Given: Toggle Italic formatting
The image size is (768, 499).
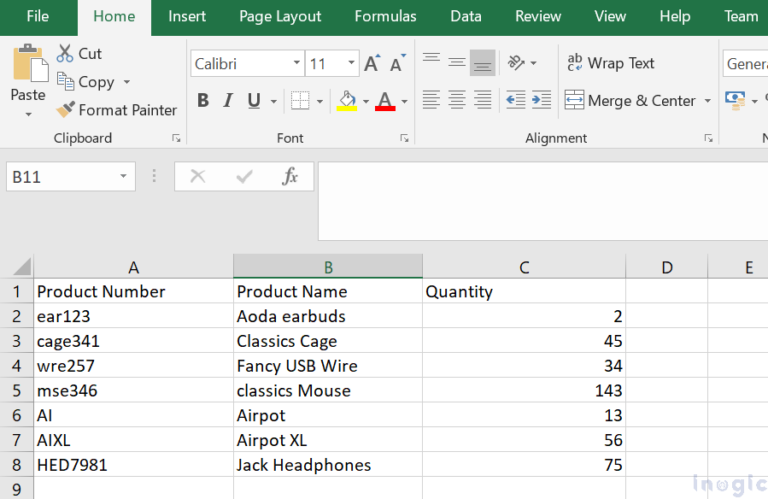Looking at the screenshot, I should (x=228, y=101).
